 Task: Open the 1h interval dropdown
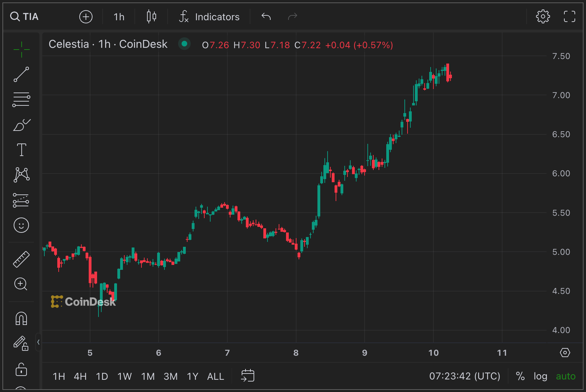(x=119, y=17)
